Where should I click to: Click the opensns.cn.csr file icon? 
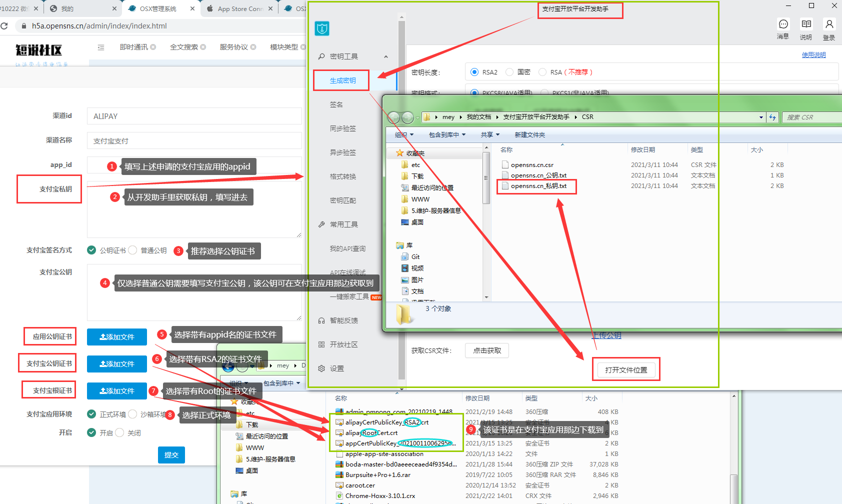pos(505,165)
